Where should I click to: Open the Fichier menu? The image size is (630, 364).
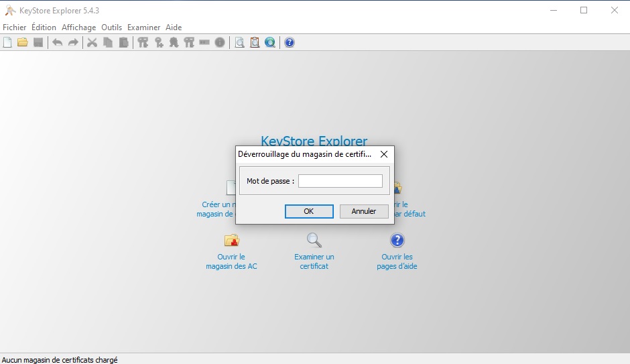click(x=15, y=27)
